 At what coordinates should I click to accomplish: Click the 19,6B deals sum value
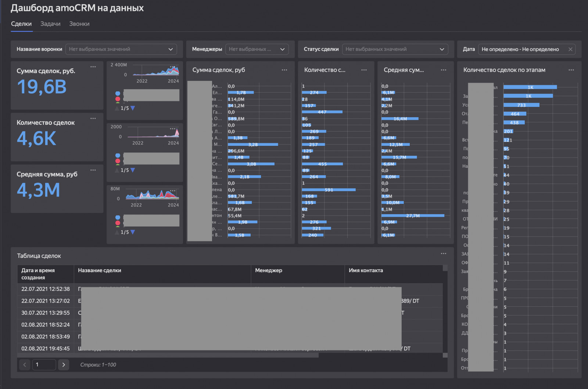click(x=42, y=87)
